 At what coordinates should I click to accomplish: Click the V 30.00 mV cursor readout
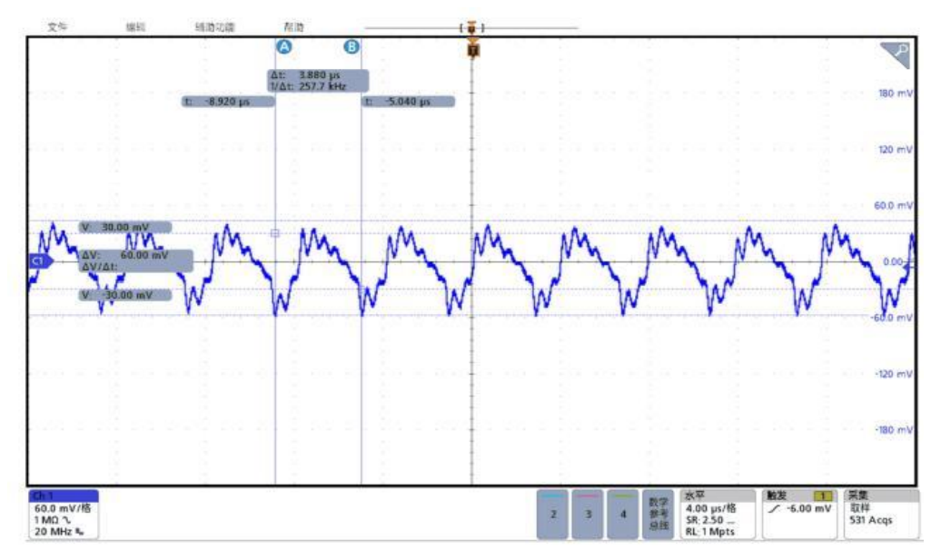(x=125, y=227)
